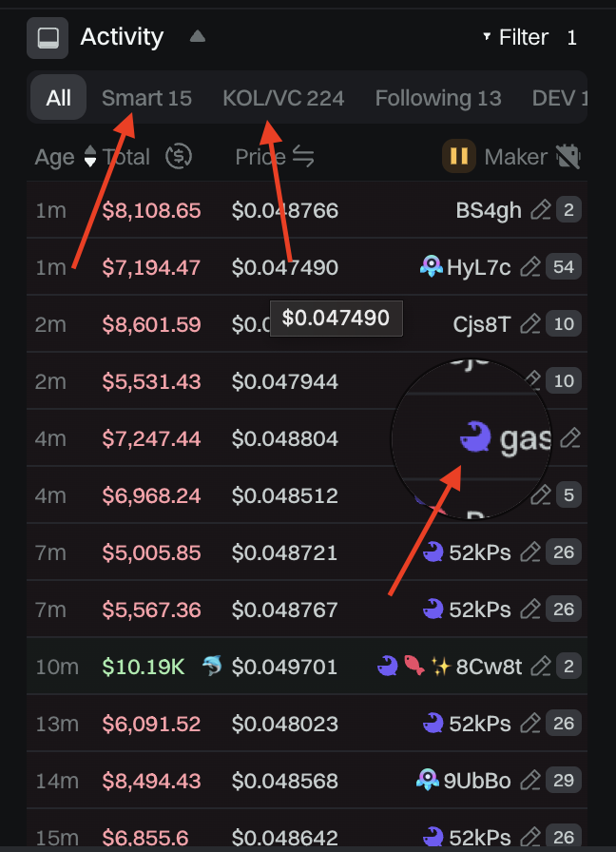
Task: Click the whale icon in the $6,855.6 row
Action: pos(433,837)
